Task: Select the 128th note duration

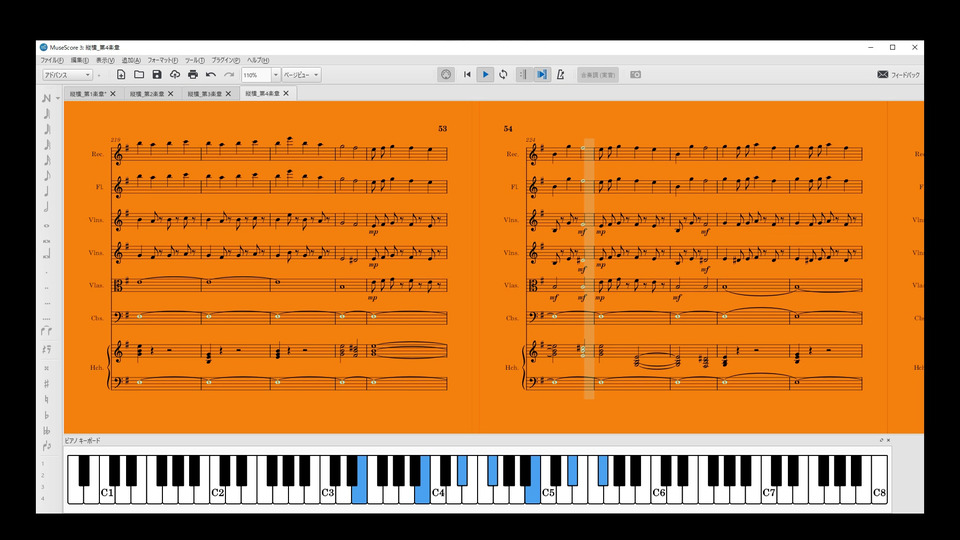Action: pos(47,114)
